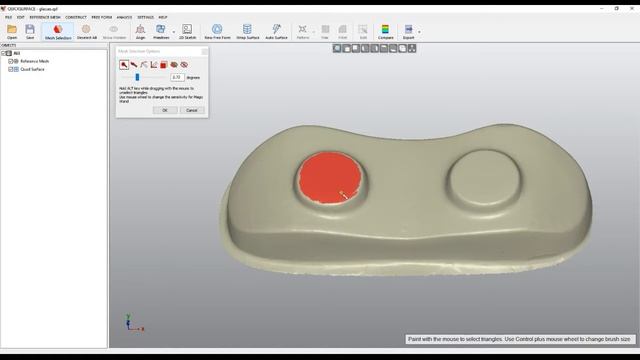Click the last view toolbar icon with nodes
Screen dimensions: 640x360
coord(412,49)
